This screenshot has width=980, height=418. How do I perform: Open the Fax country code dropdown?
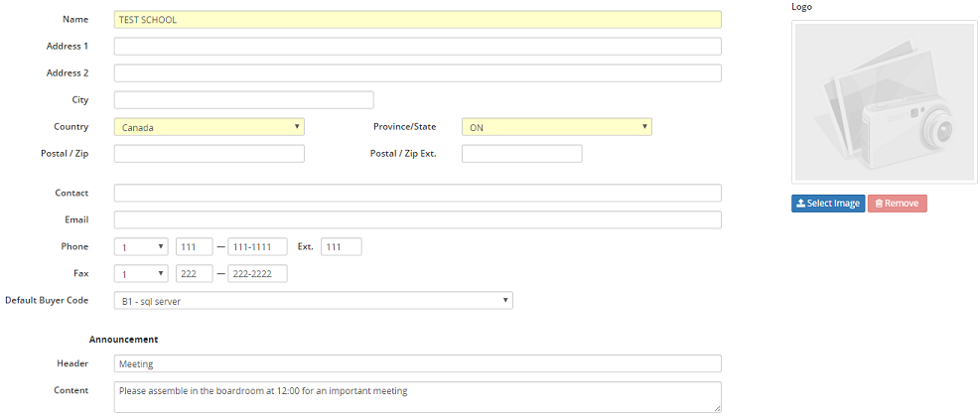(141, 273)
